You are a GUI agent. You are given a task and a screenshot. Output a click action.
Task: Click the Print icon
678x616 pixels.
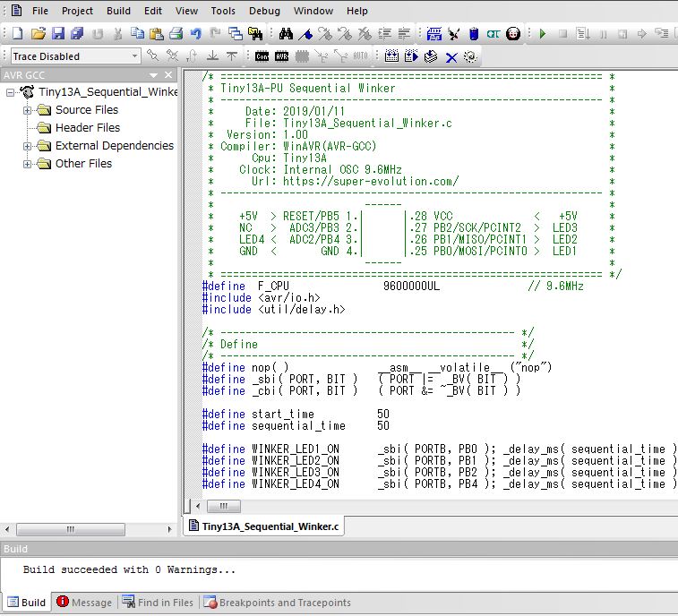click(176, 34)
